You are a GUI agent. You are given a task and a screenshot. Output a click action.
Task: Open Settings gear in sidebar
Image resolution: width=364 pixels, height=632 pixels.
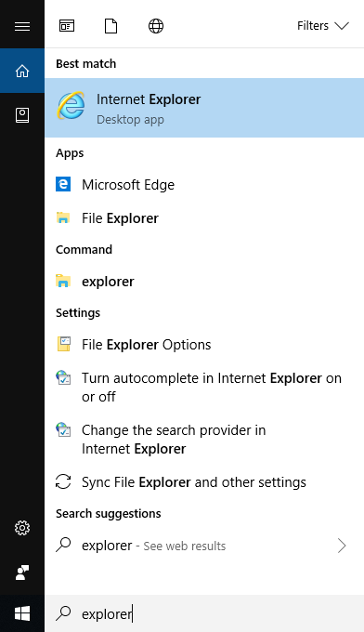(x=22, y=528)
